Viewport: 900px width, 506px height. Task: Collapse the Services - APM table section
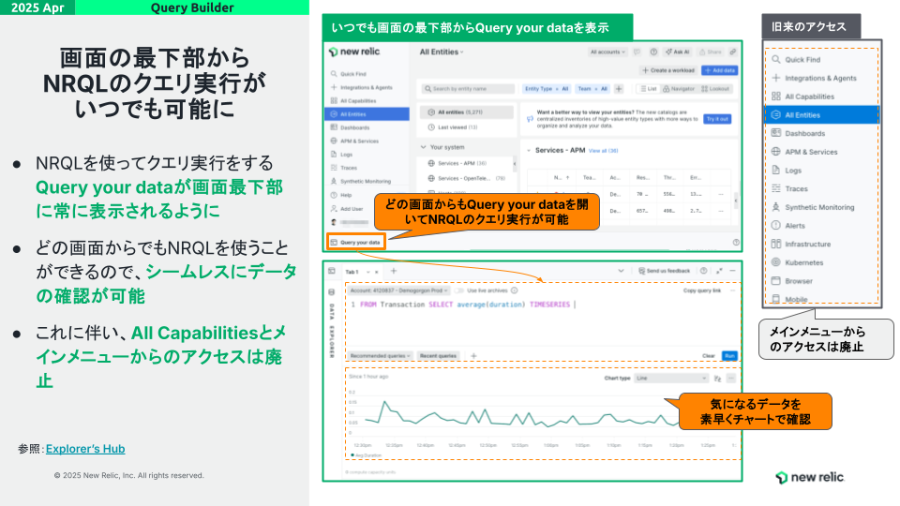click(x=529, y=150)
